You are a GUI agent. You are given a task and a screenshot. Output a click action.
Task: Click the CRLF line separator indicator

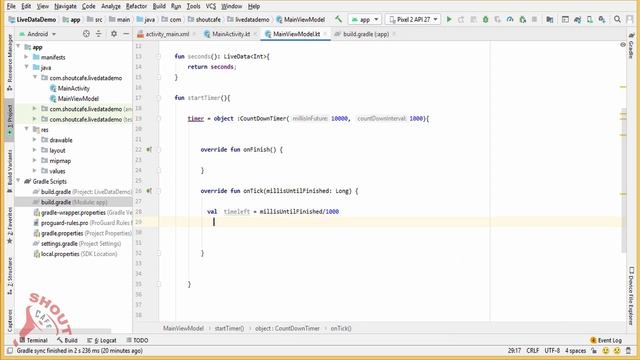[533, 351]
